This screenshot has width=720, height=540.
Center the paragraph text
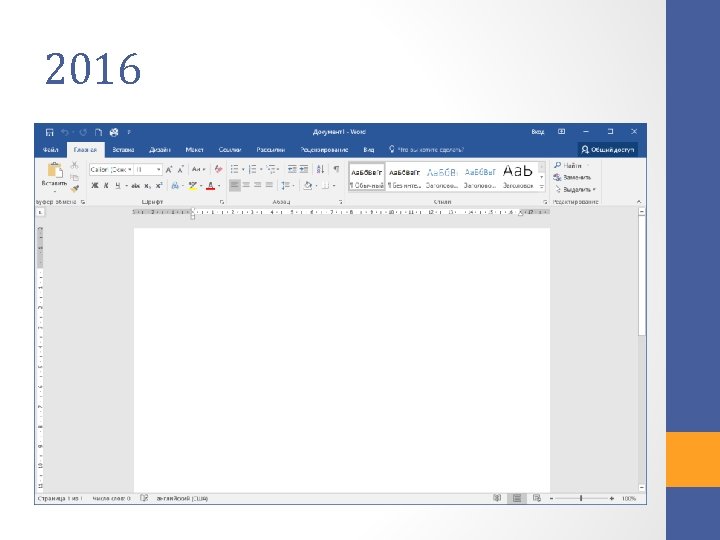(x=247, y=186)
